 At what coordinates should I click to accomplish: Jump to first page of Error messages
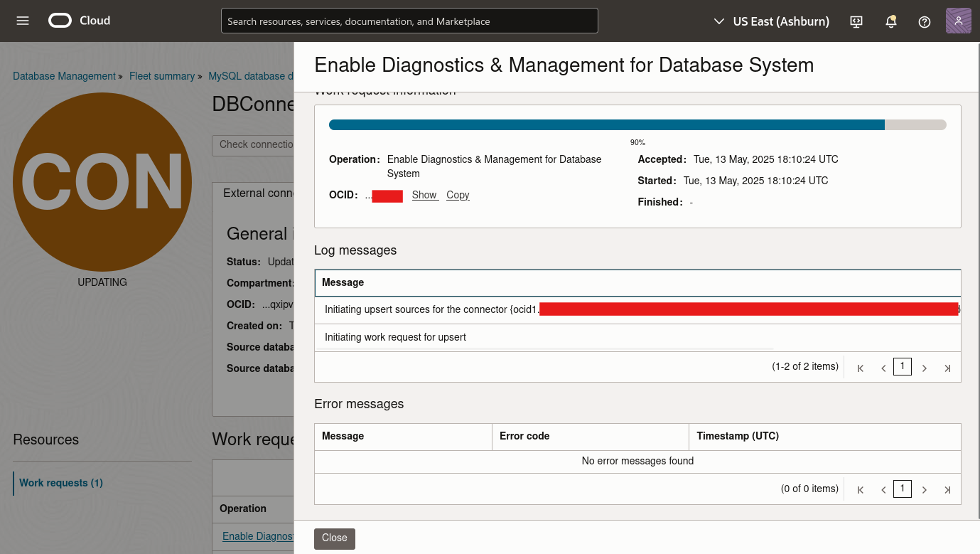click(x=860, y=489)
